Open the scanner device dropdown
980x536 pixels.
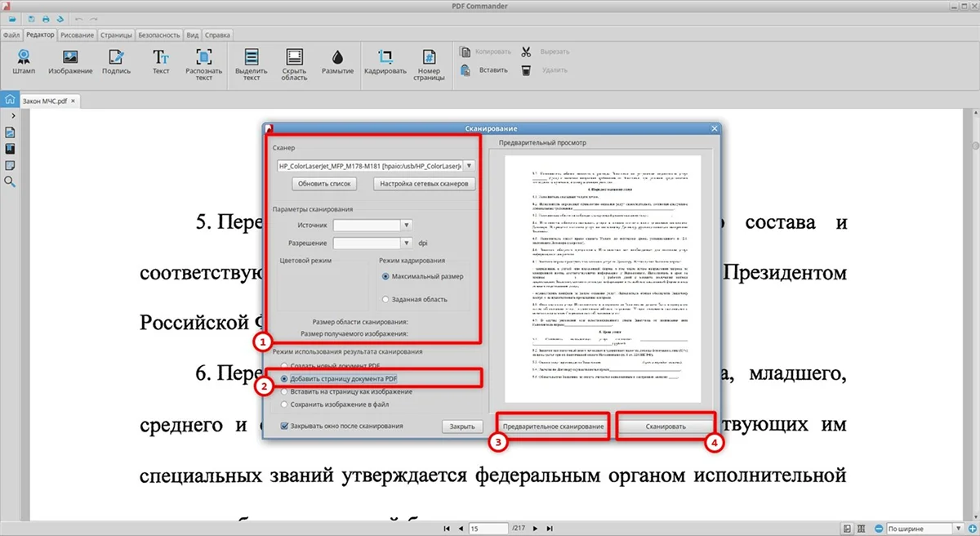click(x=469, y=165)
